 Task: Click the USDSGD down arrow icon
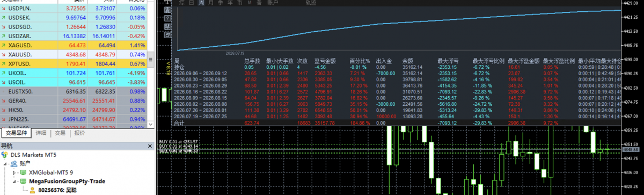coord(4,26)
